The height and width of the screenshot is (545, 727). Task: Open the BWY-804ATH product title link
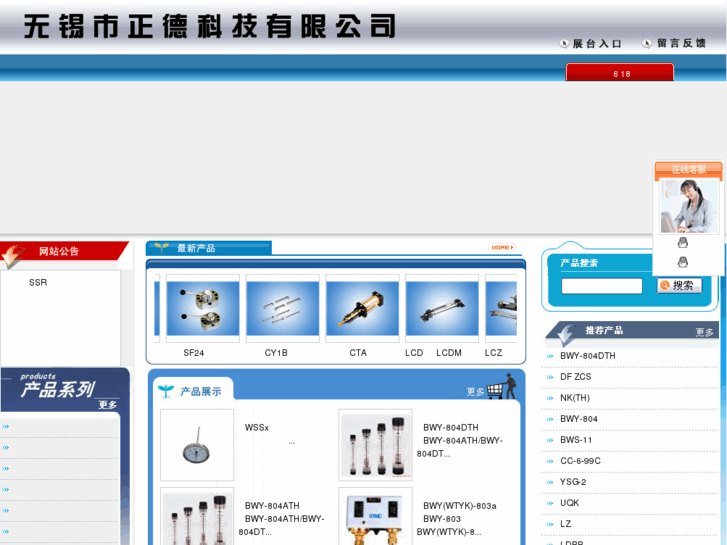click(272, 506)
